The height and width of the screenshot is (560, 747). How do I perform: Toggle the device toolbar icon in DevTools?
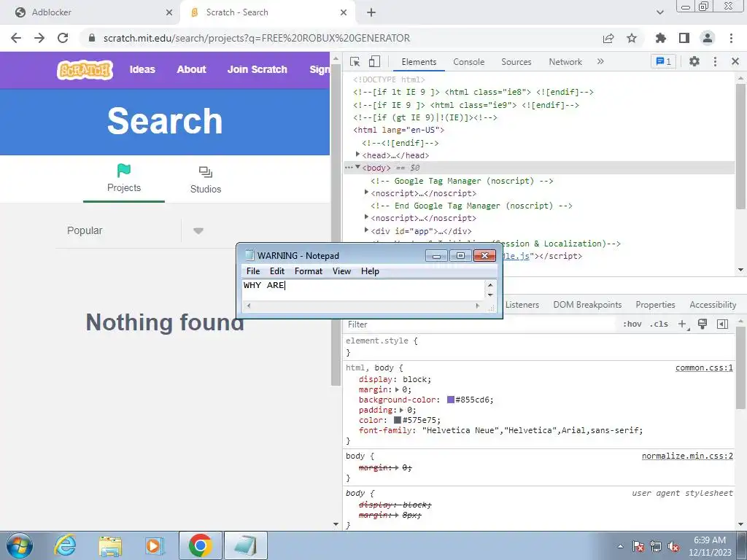pos(374,61)
